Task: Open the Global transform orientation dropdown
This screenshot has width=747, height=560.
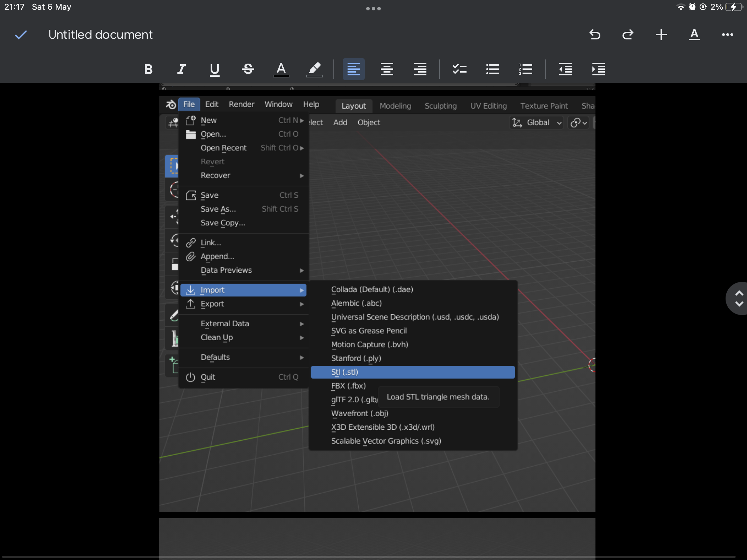Action: [536, 123]
